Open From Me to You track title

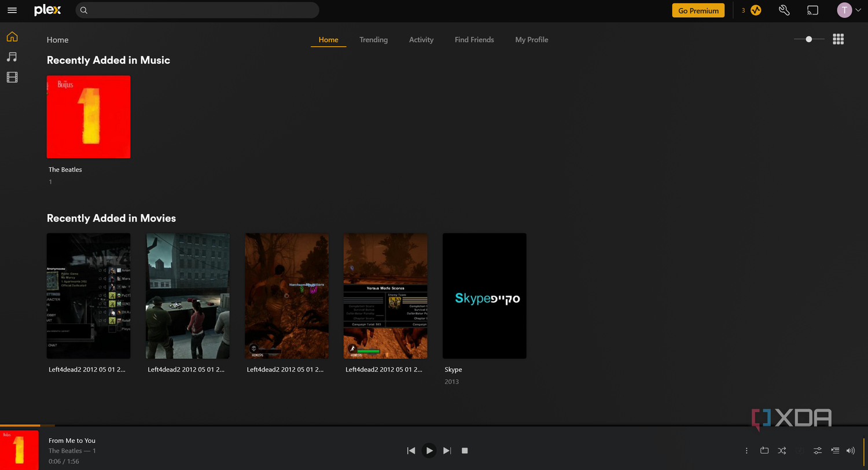tap(72, 440)
